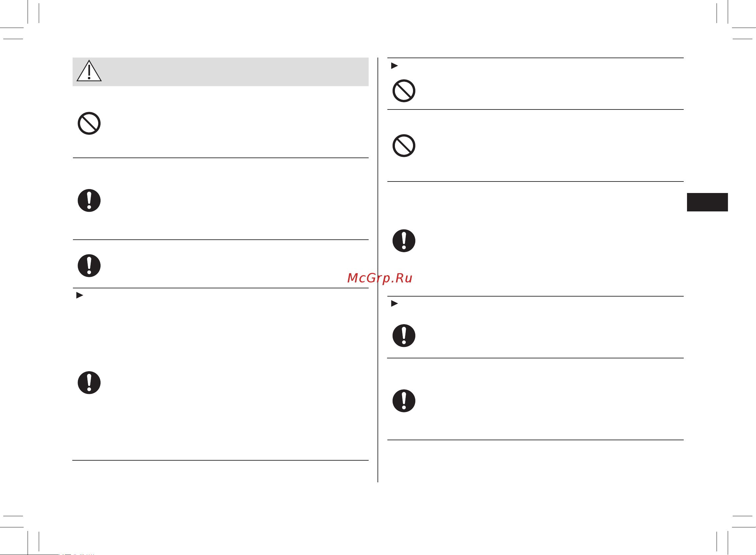Screen dimensions: 756x555
Task: Click the horizontal rule beneath the first prohibition icon
Action: coord(220,157)
